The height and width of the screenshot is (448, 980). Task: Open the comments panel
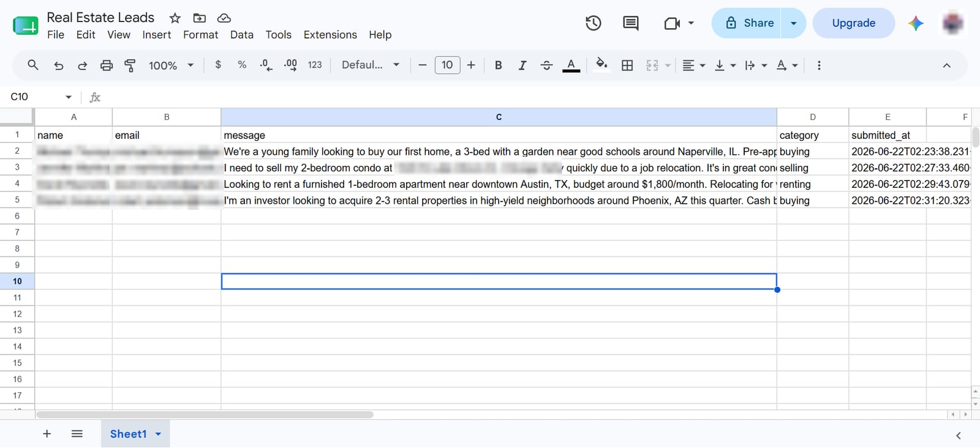coord(630,23)
